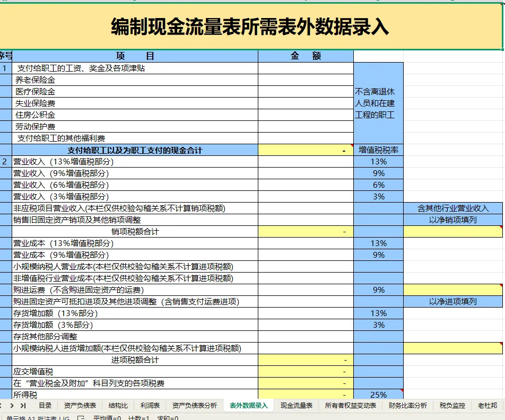
Task: Open the 资产负债表分析 sheet tab
Action: pos(195,406)
